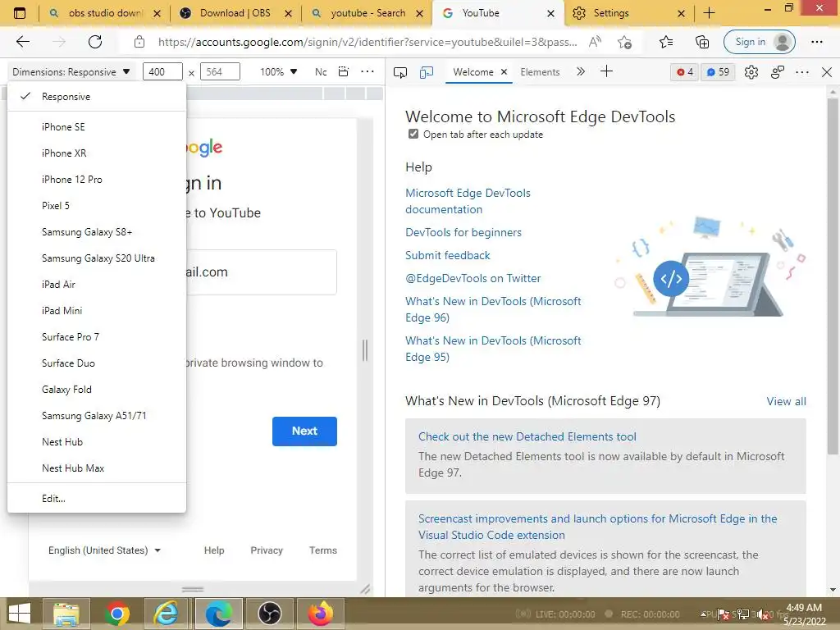Open the errors counter showing 4
This screenshot has height=630, width=840.
tap(684, 72)
